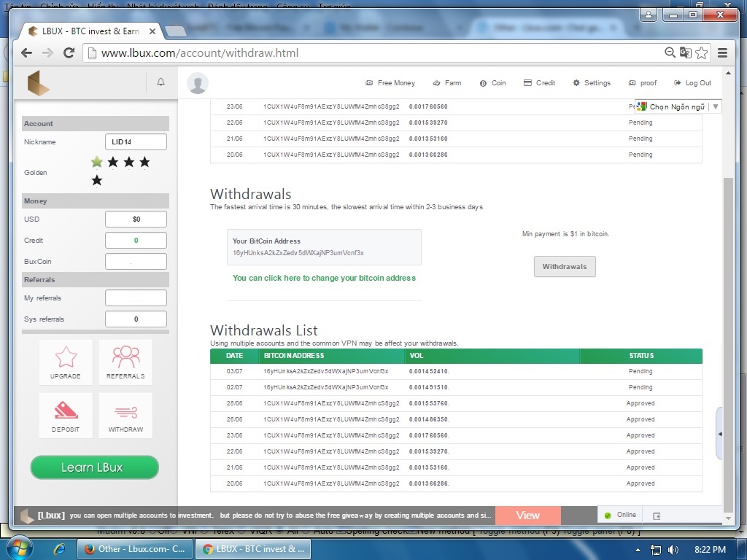Open the Windows Start button

18,549
